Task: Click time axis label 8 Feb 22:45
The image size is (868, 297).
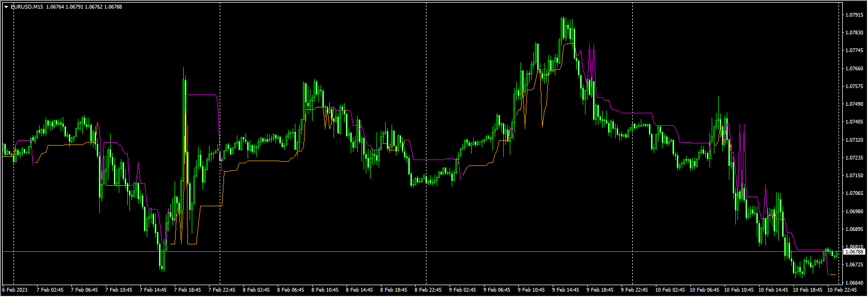Action: (x=428, y=290)
